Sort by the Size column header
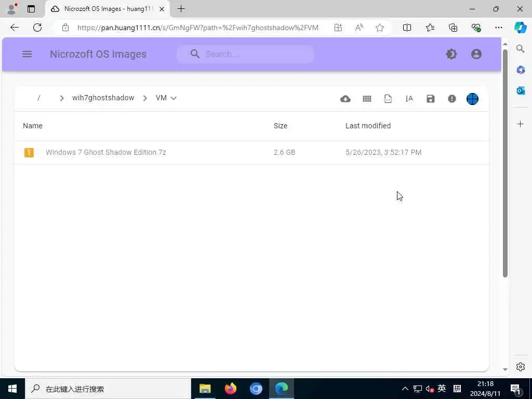This screenshot has width=532, height=399. click(280, 126)
